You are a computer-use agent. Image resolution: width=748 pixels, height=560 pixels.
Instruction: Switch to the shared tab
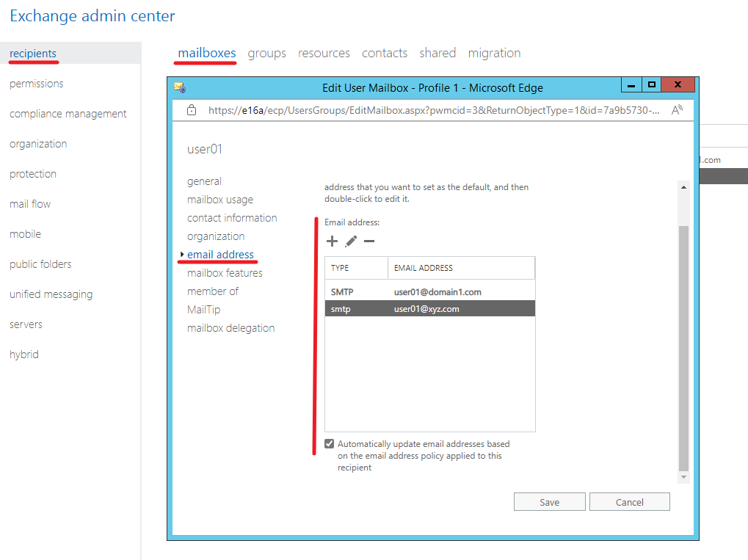coord(437,53)
